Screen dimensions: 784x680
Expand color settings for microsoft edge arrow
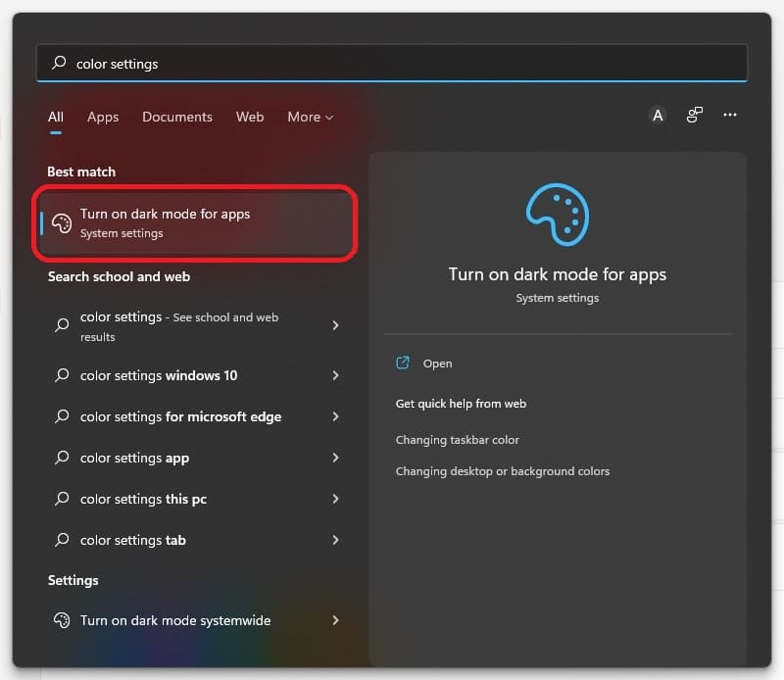point(335,416)
